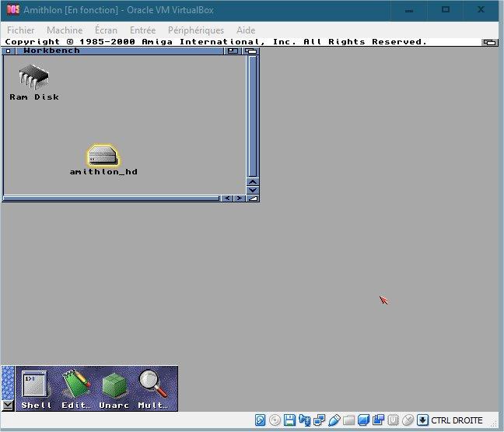Open the Fichier menu
504x432 pixels.
[x=20, y=30]
